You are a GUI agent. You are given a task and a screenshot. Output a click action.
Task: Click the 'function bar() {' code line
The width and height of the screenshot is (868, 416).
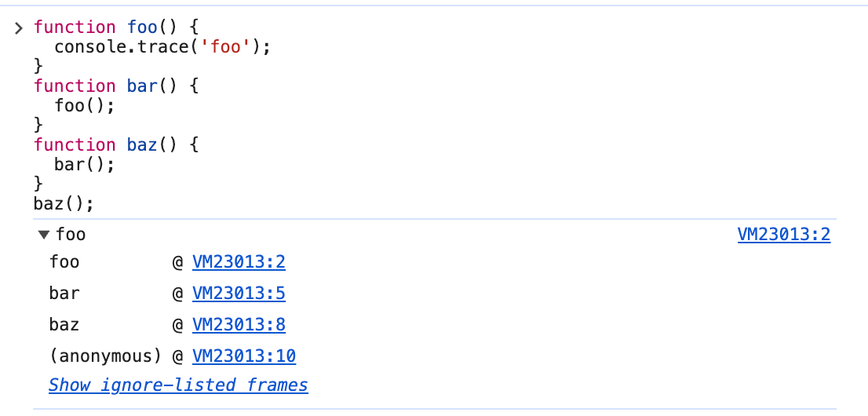pyautogui.click(x=116, y=86)
